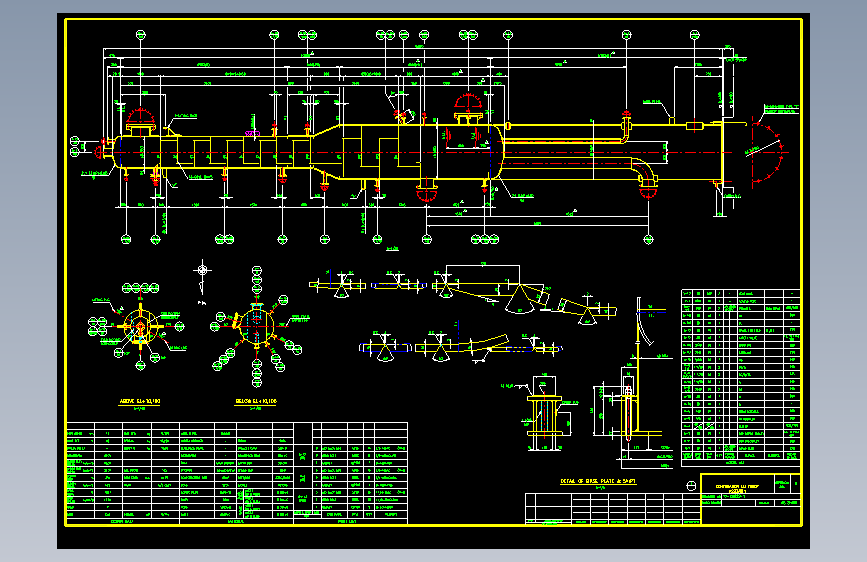Select the projection symbol left of title block
Screen dimensions: 867x562
tap(691, 486)
